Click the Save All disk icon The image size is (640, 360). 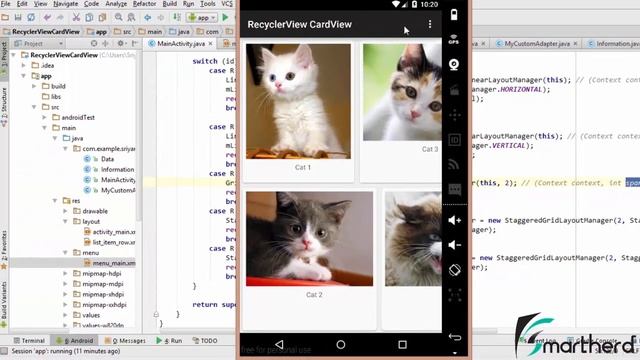point(18,18)
